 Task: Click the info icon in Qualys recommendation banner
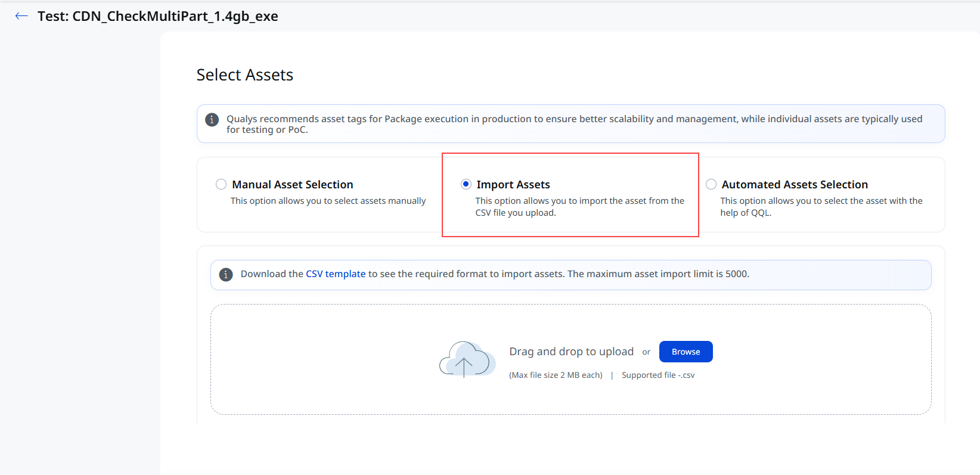(212, 120)
